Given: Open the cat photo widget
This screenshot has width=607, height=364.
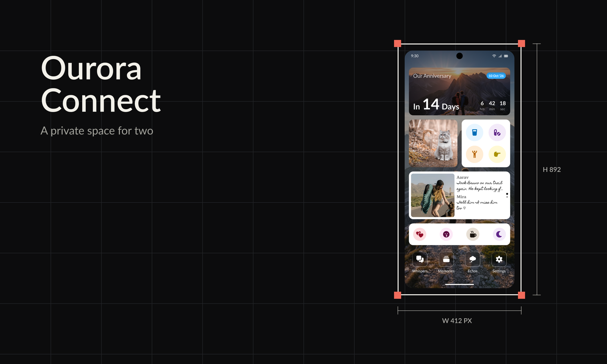Looking at the screenshot, I should pos(433,143).
